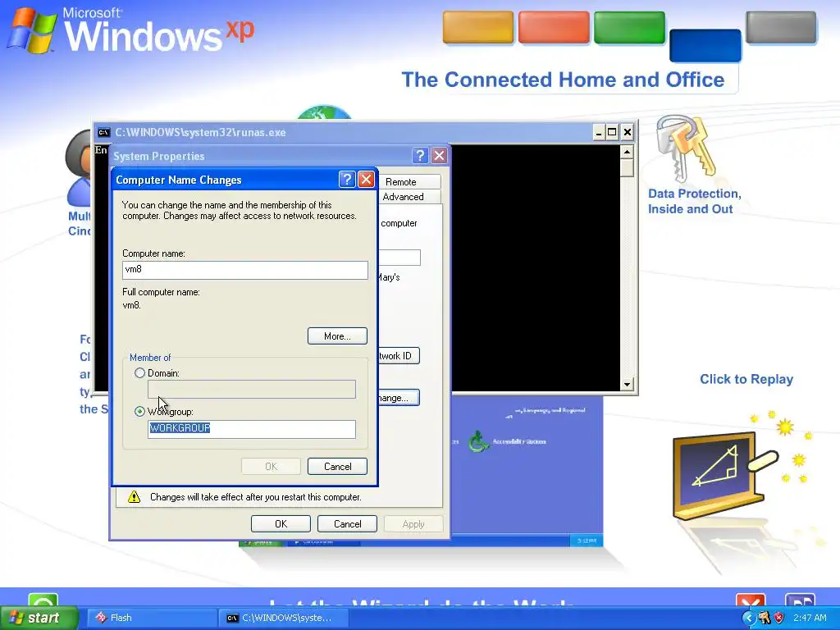Image resolution: width=840 pixels, height=630 pixels.
Task: Switch to the Flash taskbar item
Action: pyautogui.click(x=152, y=618)
